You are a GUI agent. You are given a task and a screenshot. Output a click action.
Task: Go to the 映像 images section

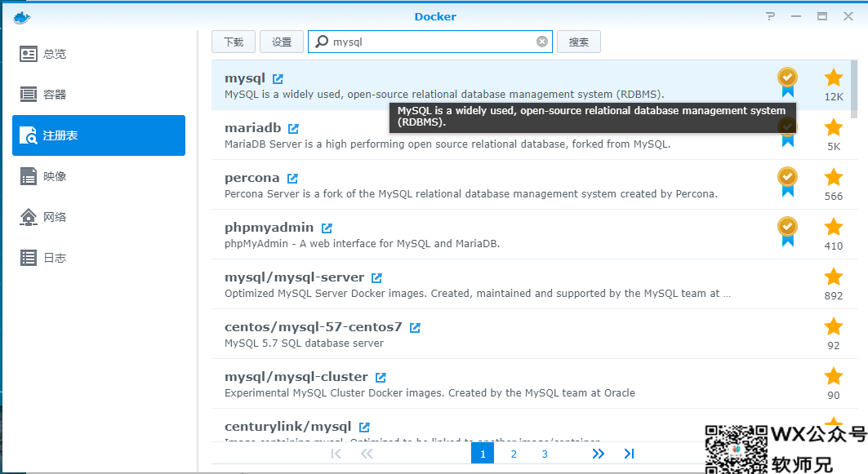[99, 176]
